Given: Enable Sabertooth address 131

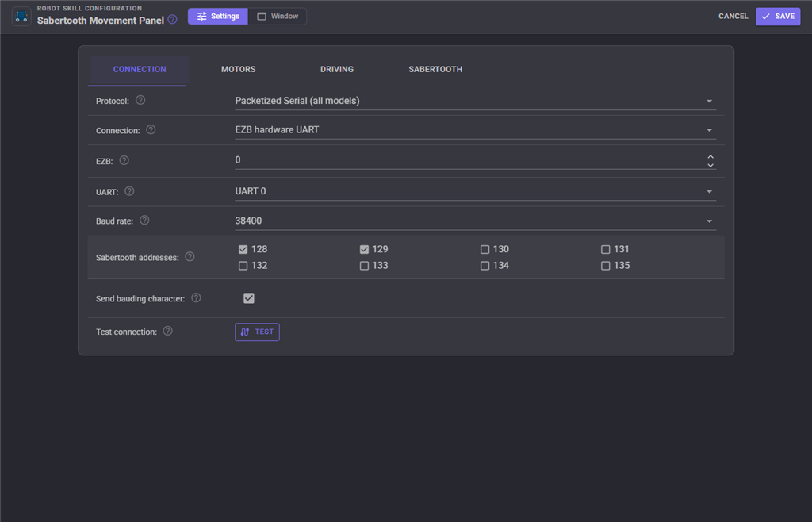Looking at the screenshot, I should [605, 250].
